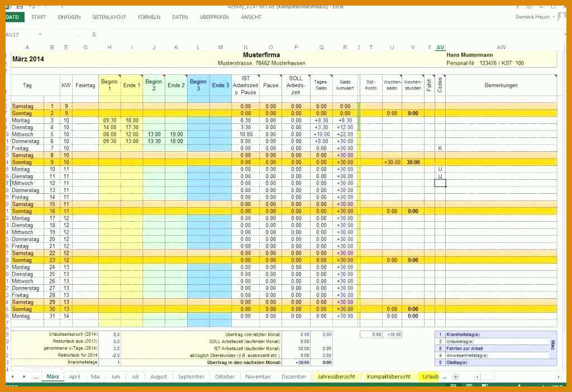The image size is (572, 392).
Task: Click the Beginn 3 column header cell
Action: coord(198,85)
